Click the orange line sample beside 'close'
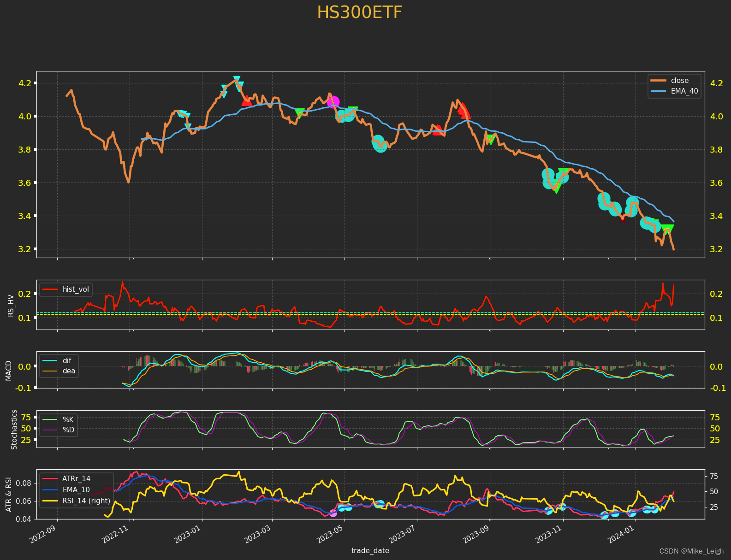 [658, 81]
